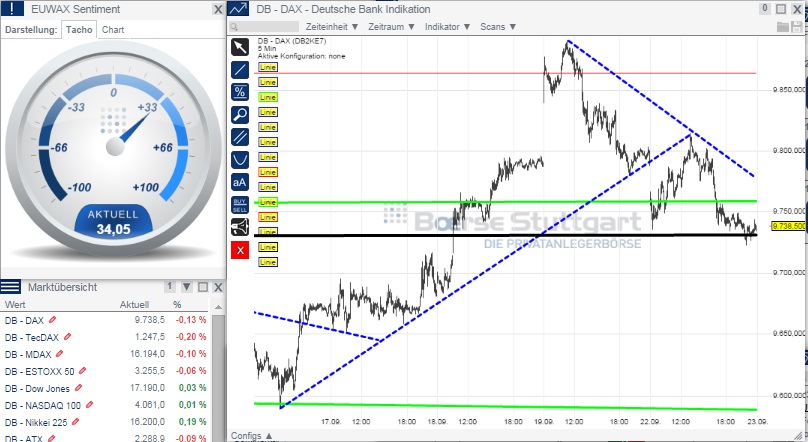Image resolution: width=808 pixels, height=442 pixels.
Task: Click the yellow 9.738,500 price tag
Action: click(788, 226)
